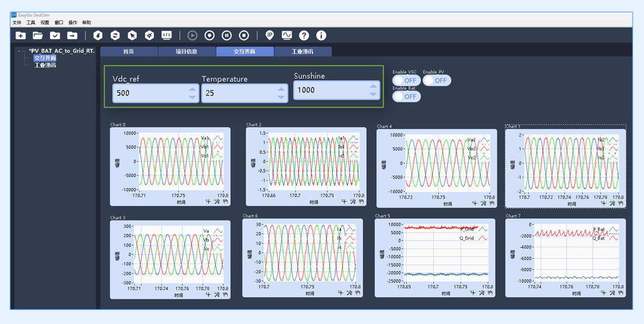This screenshot has height=324, width=644.
Task: Open the 操作 menu
Action: point(73,23)
